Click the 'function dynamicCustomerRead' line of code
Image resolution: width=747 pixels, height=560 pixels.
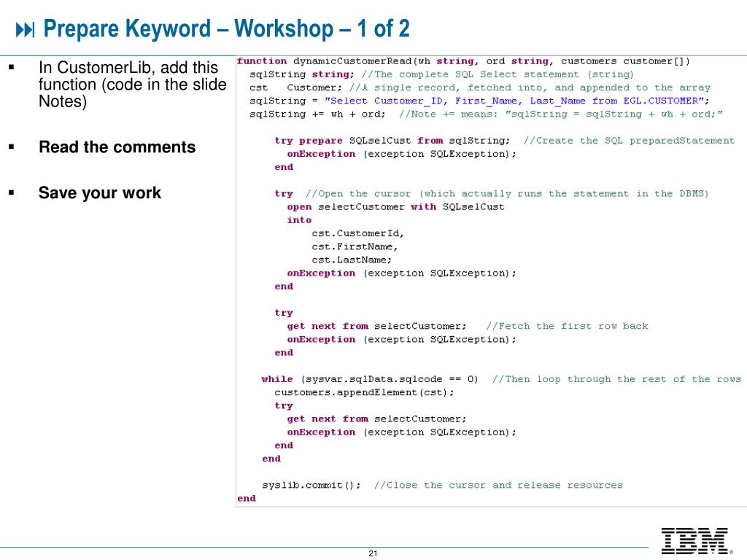[x=463, y=61]
